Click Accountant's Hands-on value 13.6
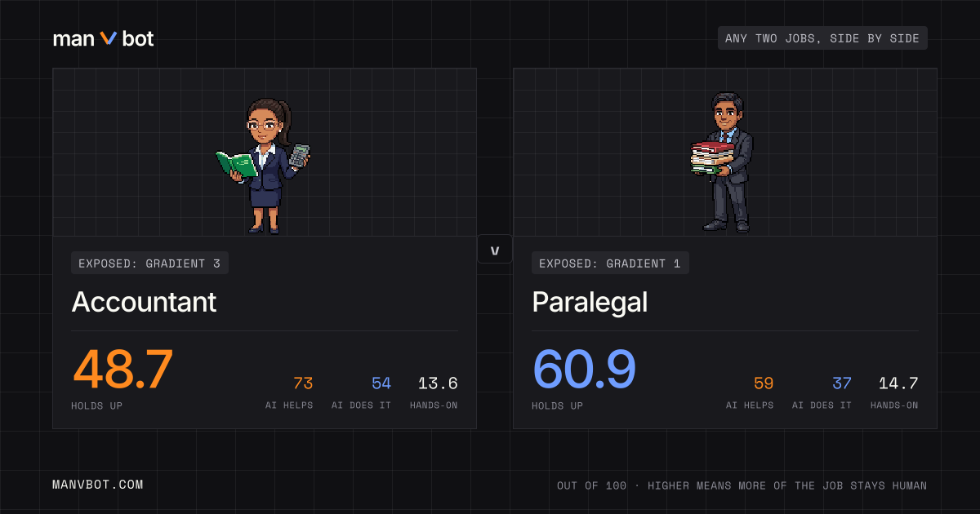Viewport: 980px width, 514px height. point(438,383)
